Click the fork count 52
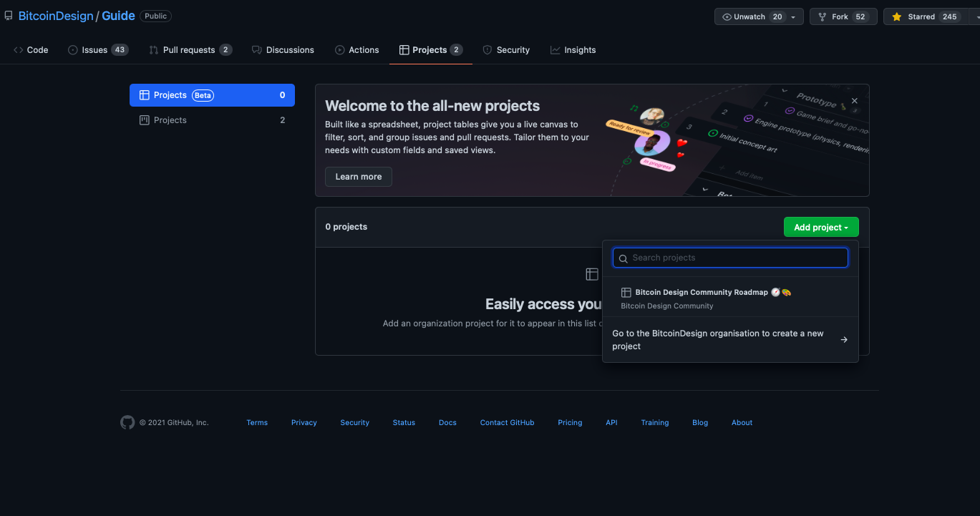This screenshot has width=980, height=516. click(860, 16)
